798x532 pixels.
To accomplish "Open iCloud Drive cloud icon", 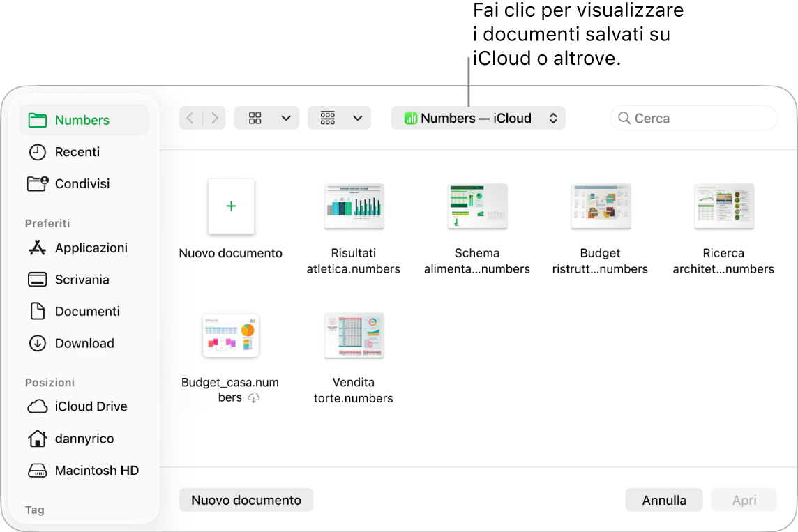I will 37,406.
